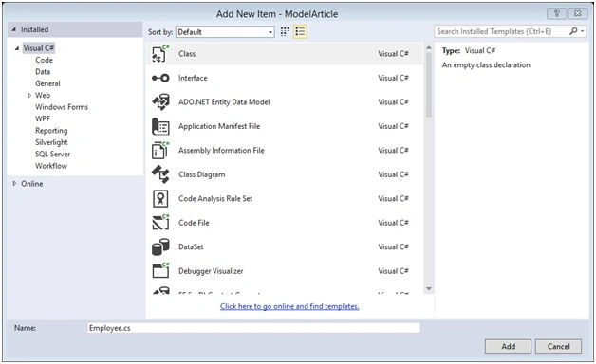Select 'Debugger Visualizer' text
This screenshot has height=364, width=596.
(x=211, y=271)
